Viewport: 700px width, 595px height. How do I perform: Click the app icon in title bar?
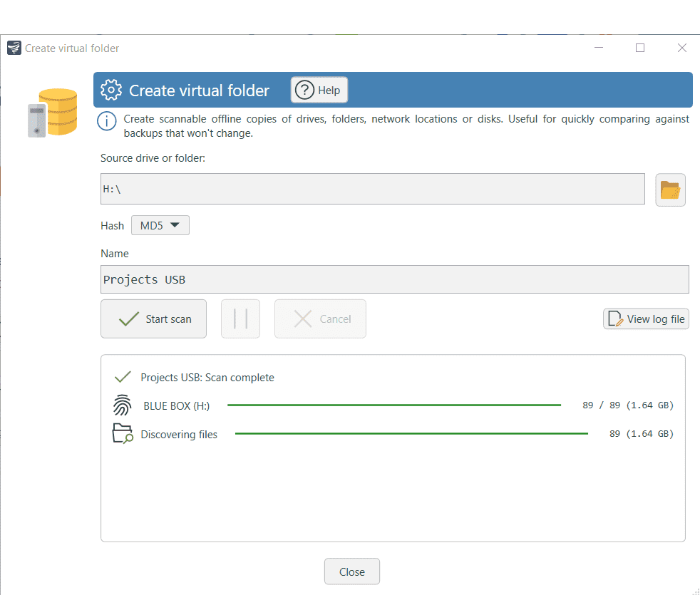coord(14,48)
